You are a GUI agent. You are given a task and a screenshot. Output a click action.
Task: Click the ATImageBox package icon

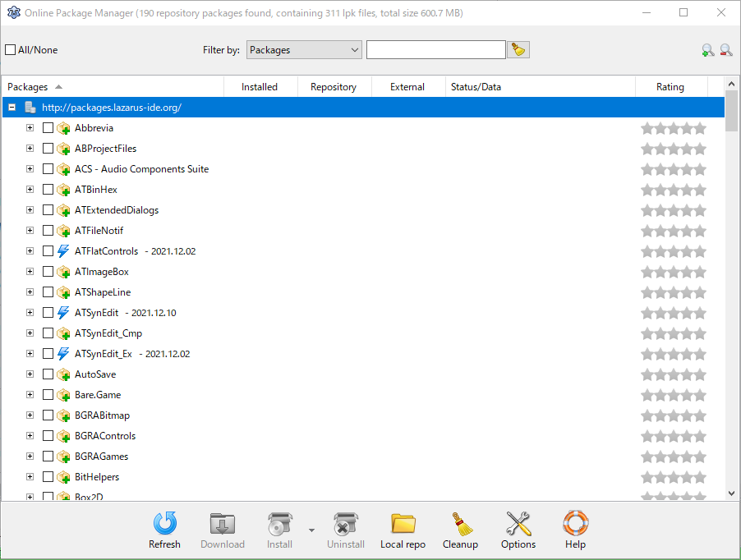(x=63, y=272)
